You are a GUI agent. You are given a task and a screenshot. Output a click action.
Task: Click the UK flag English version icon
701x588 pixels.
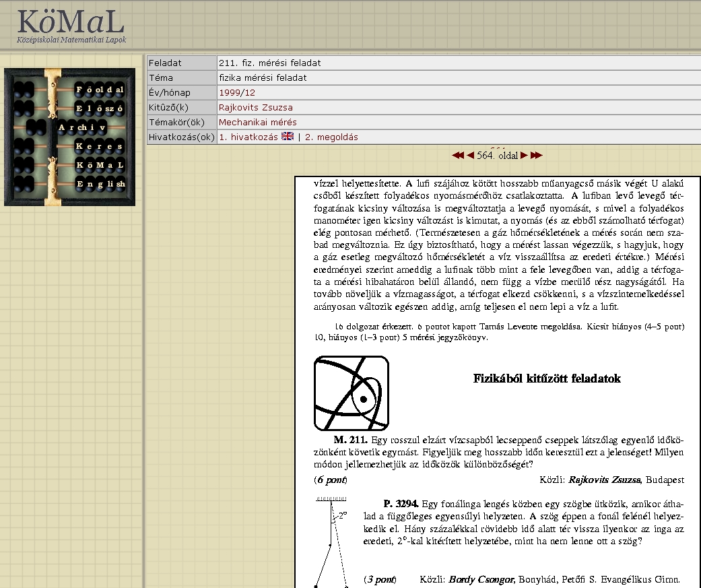(288, 136)
